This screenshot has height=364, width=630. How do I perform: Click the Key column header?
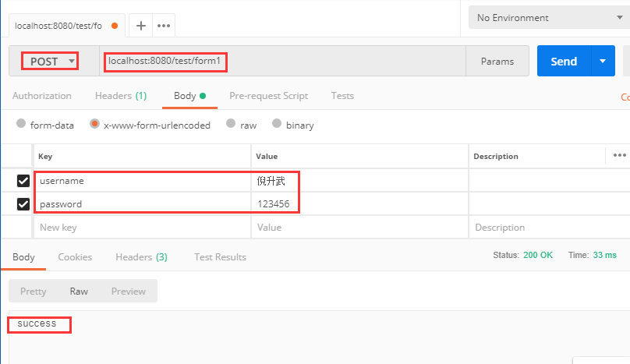pyautogui.click(x=45, y=157)
